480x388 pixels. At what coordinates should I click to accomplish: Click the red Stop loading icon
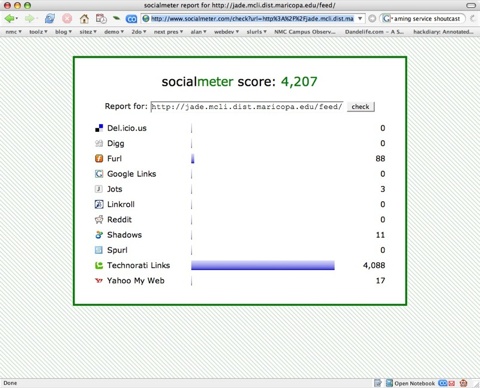(x=67, y=19)
